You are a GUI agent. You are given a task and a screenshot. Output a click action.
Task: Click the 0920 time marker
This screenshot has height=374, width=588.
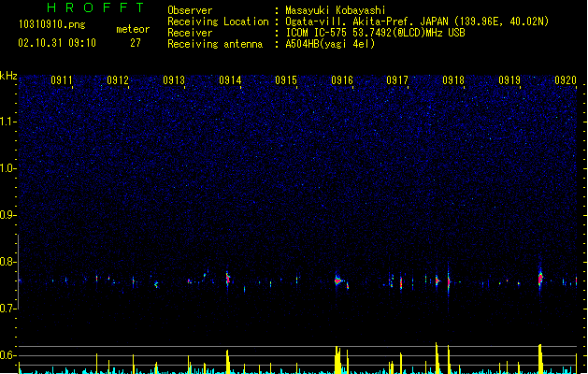click(x=566, y=80)
